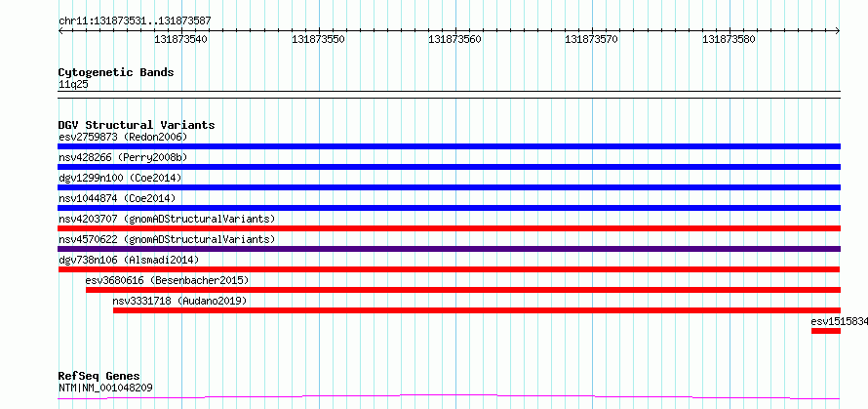
Task: Click the blue bar for esv2759873
Action: click(x=449, y=146)
